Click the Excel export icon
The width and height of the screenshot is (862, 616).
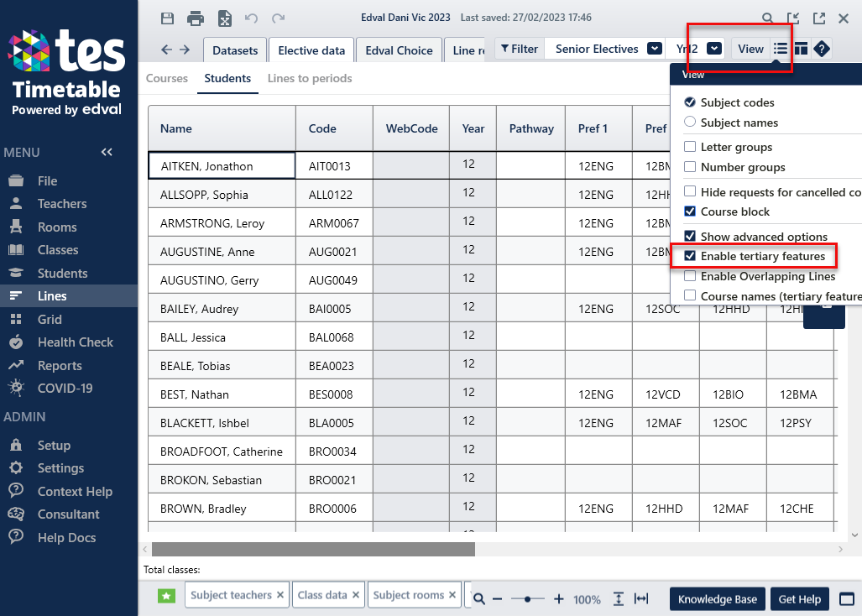pyautogui.click(x=224, y=18)
